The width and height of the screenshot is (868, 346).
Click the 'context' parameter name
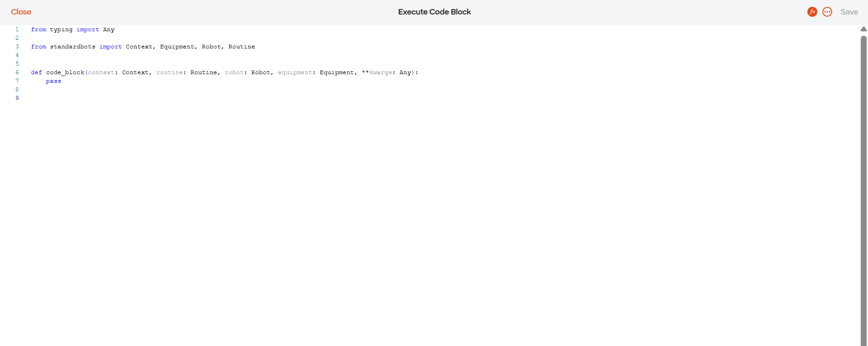coord(101,72)
